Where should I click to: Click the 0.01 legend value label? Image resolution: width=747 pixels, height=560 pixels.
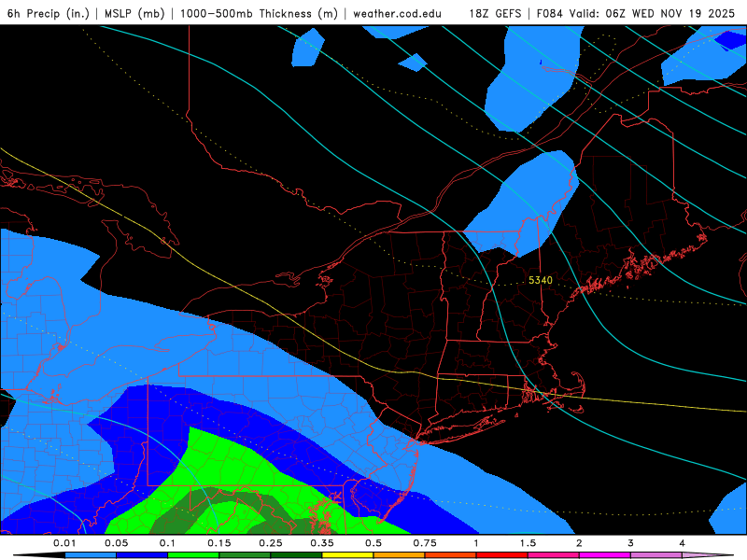click(64, 543)
